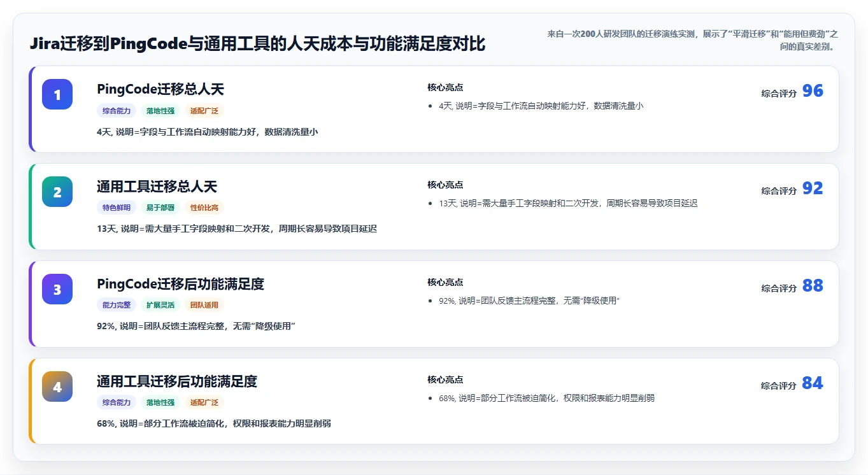Image resolution: width=868 pixels, height=475 pixels.
Task: Click 核心亮点 heading in third card
Action: [x=445, y=283]
